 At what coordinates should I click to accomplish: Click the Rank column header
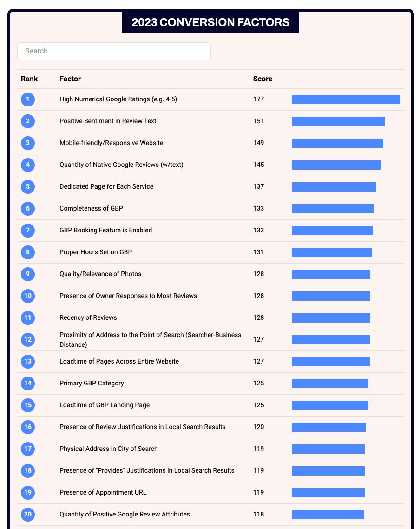click(x=29, y=79)
